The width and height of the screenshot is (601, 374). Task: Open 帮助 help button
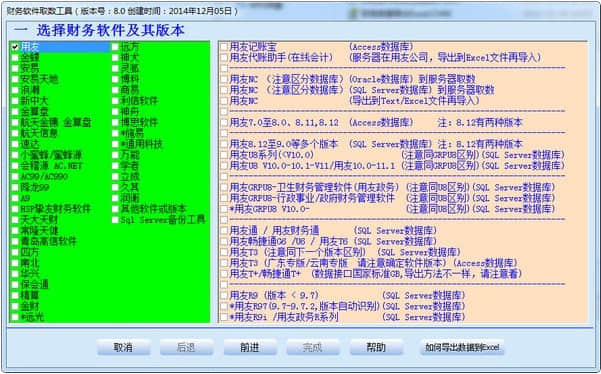tap(376, 347)
